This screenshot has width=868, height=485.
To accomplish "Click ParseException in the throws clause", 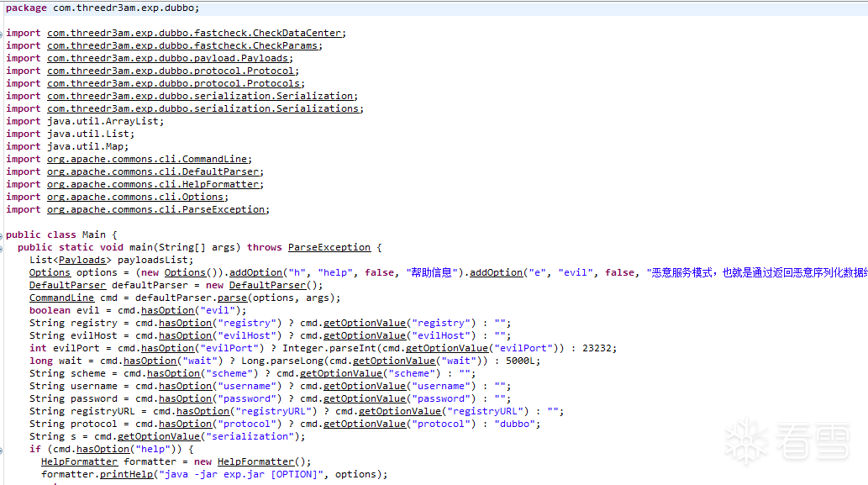I will coord(329,247).
